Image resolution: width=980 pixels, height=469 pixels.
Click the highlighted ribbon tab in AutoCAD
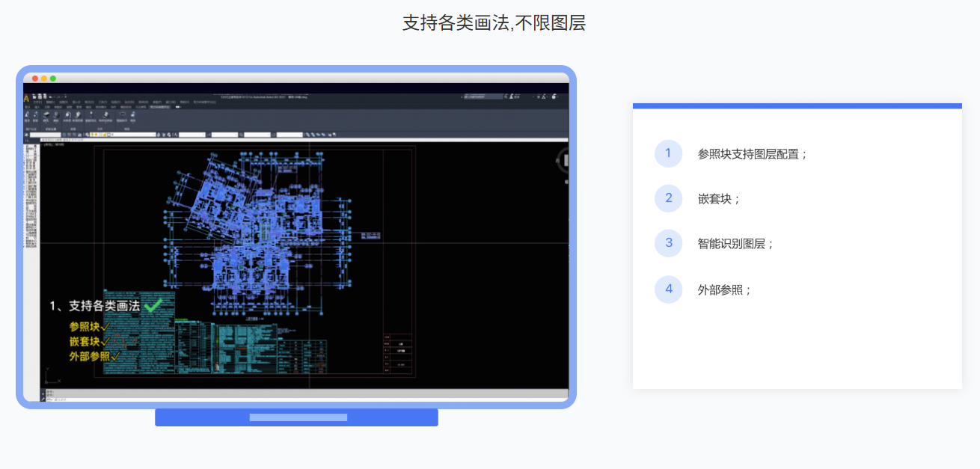pos(159,107)
